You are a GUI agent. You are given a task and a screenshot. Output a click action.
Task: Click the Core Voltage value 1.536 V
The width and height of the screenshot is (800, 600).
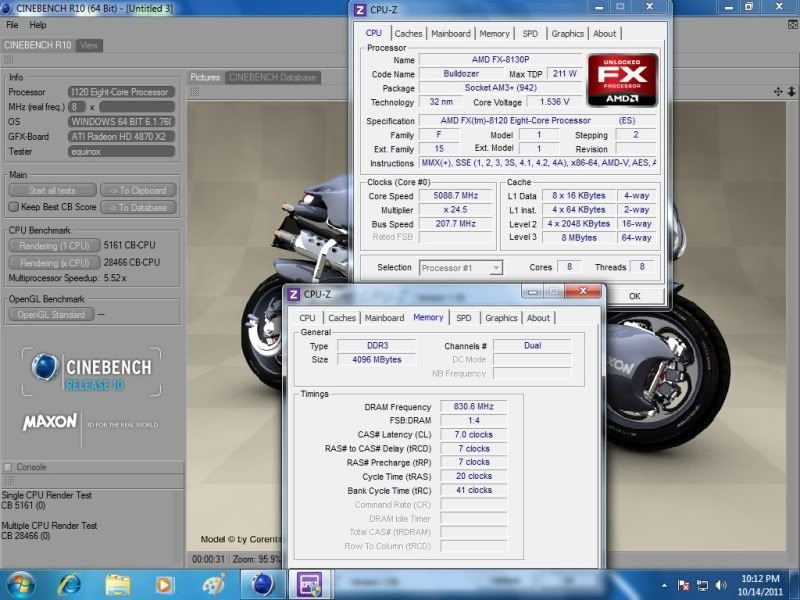coord(554,102)
